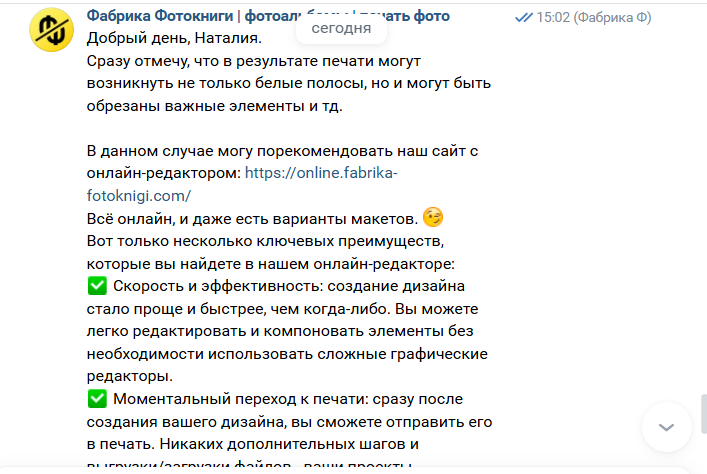Image resolution: width=707 pixels, height=474 pixels.
Task: Click green checkmark before Скорость и эффективность
Action: 97,287
